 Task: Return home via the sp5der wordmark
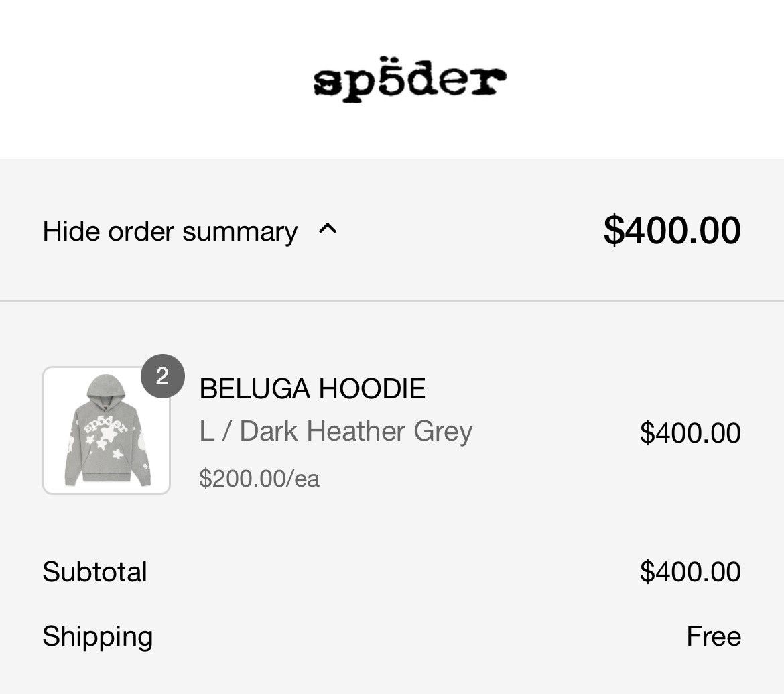[407, 77]
